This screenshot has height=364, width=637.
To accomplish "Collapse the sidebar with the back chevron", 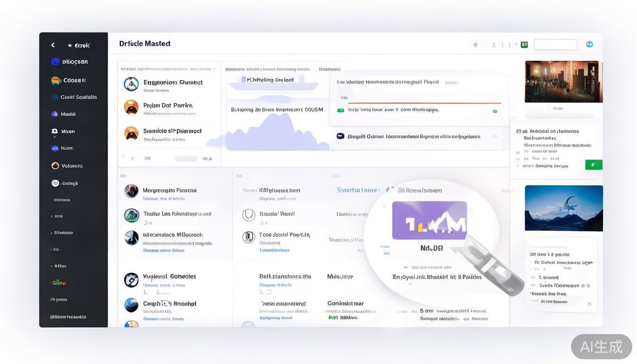I will tap(53, 45).
